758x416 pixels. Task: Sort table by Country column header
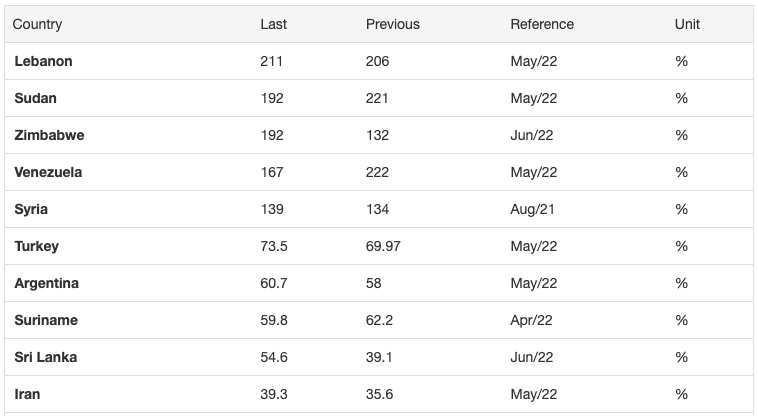pyautogui.click(x=37, y=24)
